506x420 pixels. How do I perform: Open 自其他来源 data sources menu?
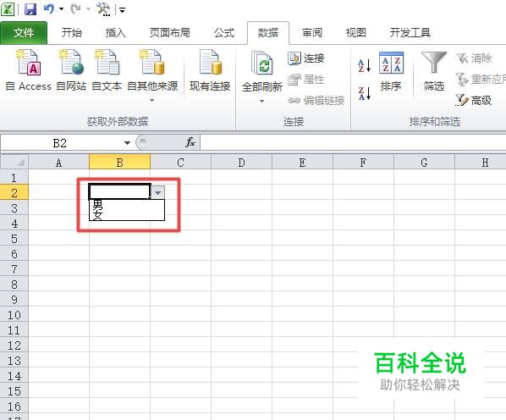152,75
